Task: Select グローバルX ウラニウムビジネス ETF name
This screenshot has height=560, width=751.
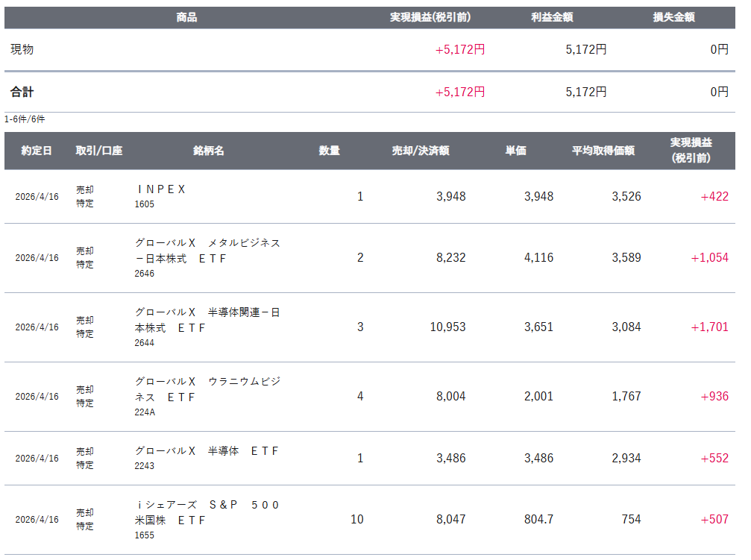Action: coord(207,389)
